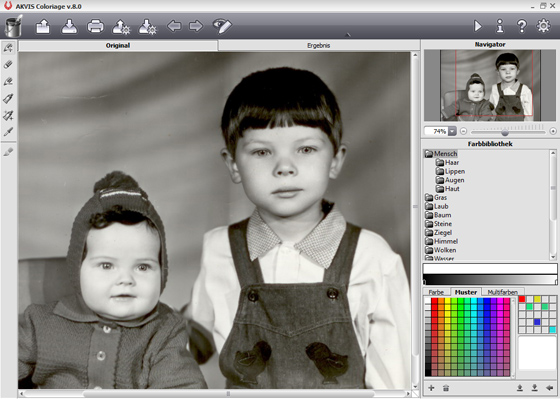Select the Eyedropper tool

point(8,132)
